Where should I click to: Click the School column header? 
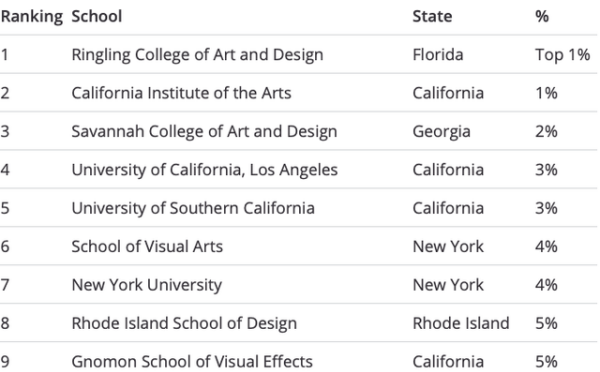[x=97, y=16]
